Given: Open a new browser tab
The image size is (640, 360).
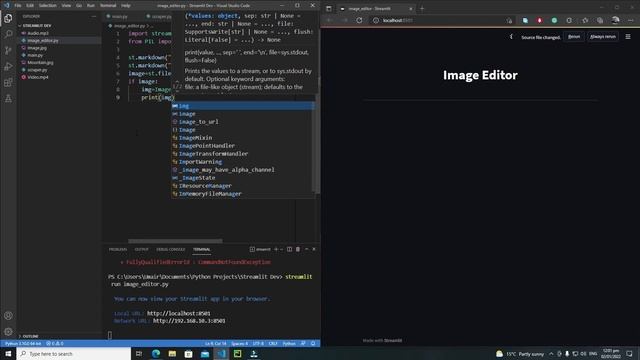Looking at the screenshot, I should click(422, 8).
